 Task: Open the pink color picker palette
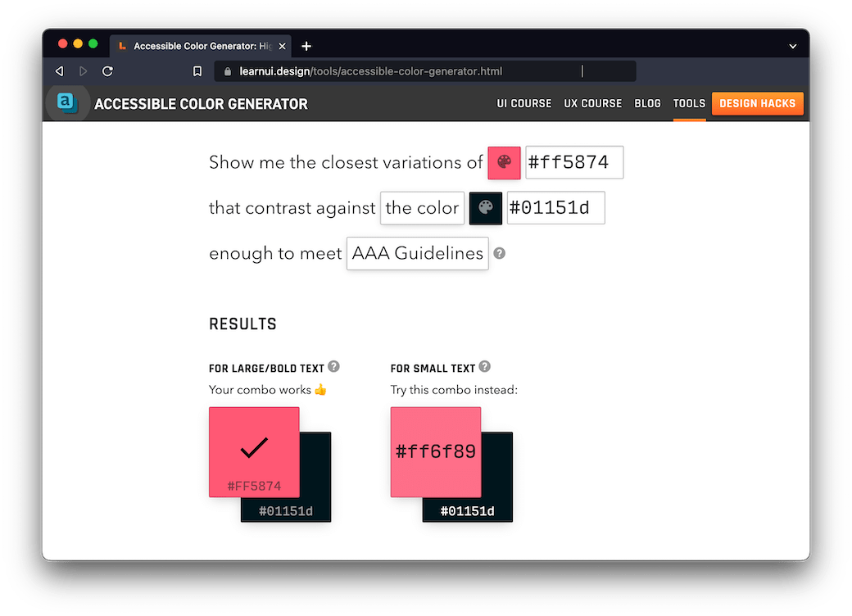(x=505, y=162)
